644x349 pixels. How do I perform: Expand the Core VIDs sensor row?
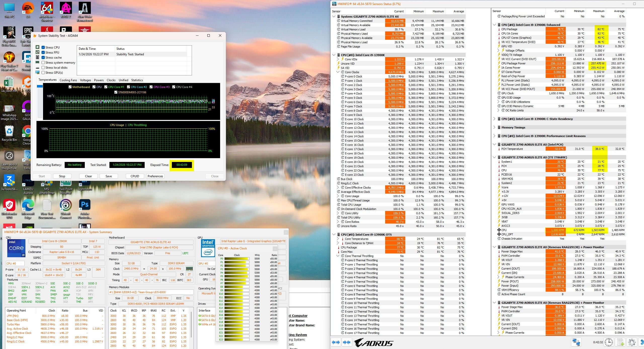(x=338, y=59)
